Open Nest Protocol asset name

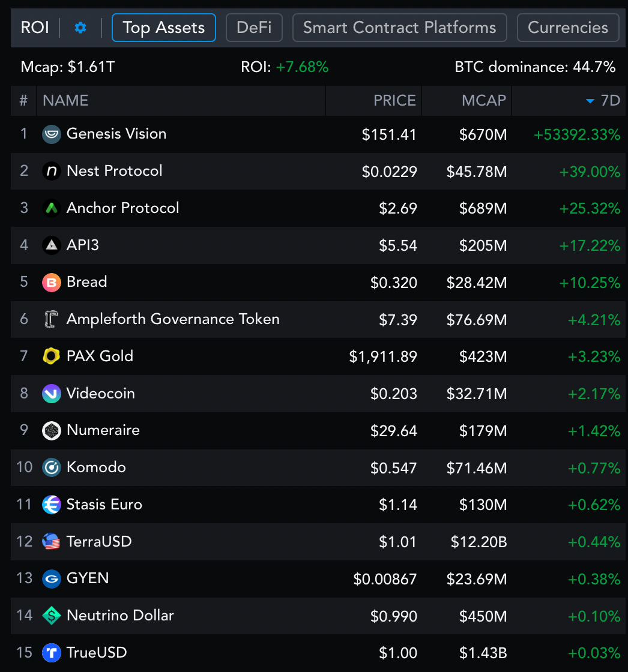point(115,170)
